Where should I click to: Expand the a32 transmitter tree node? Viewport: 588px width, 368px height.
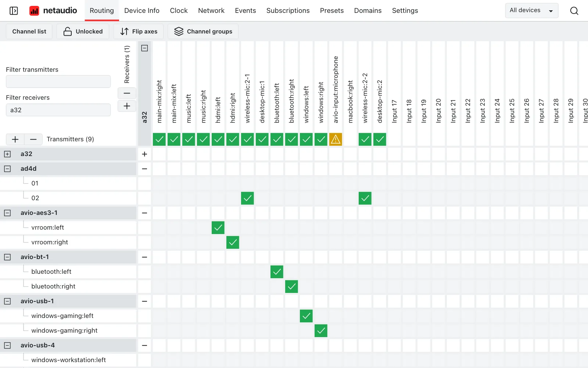pyautogui.click(x=7, y=154)
